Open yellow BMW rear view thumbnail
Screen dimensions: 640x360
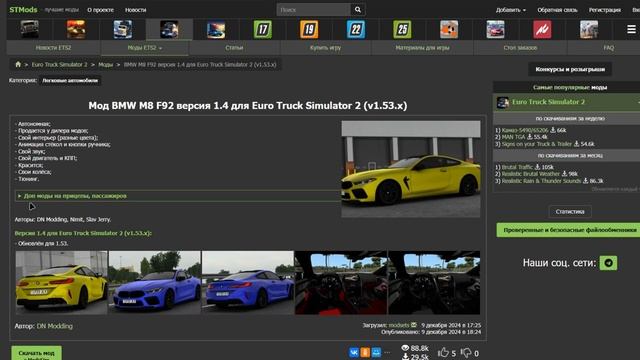(62, 282)
